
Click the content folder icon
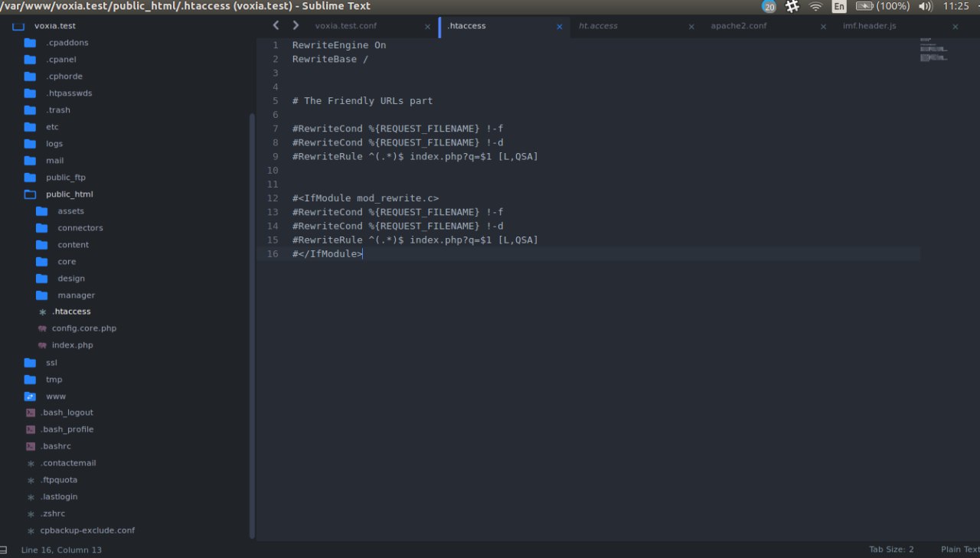click(x=41, y=245)
